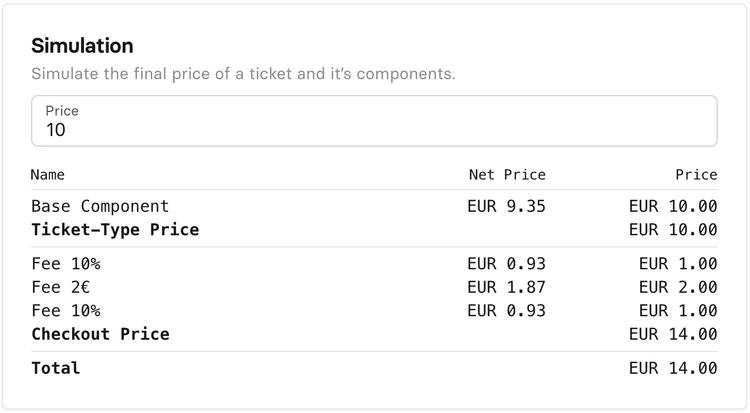Select the Net Price column header
The width and height of the screenshot is (750, 413).
point(507,175)
